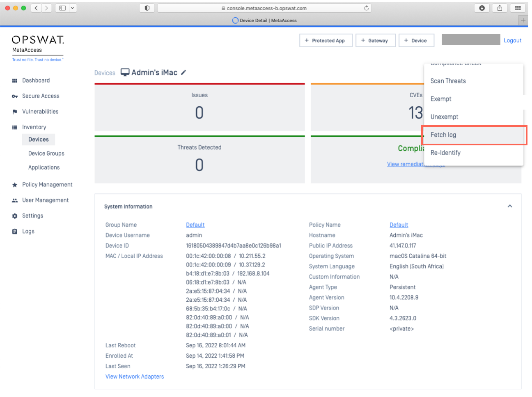The image size is (532, 397).
Task: Click View Network Adapters link
Action: point(135,376)
